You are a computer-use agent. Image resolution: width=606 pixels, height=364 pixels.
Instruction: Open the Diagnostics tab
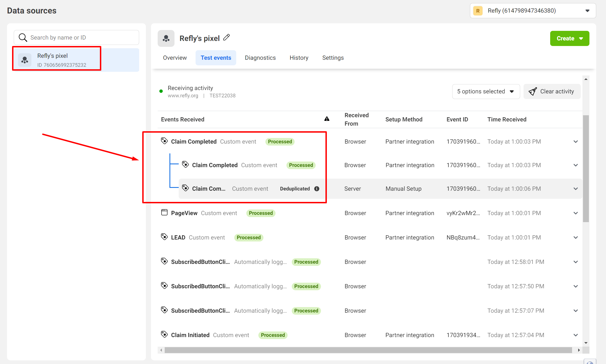click(x=260, y=58)
